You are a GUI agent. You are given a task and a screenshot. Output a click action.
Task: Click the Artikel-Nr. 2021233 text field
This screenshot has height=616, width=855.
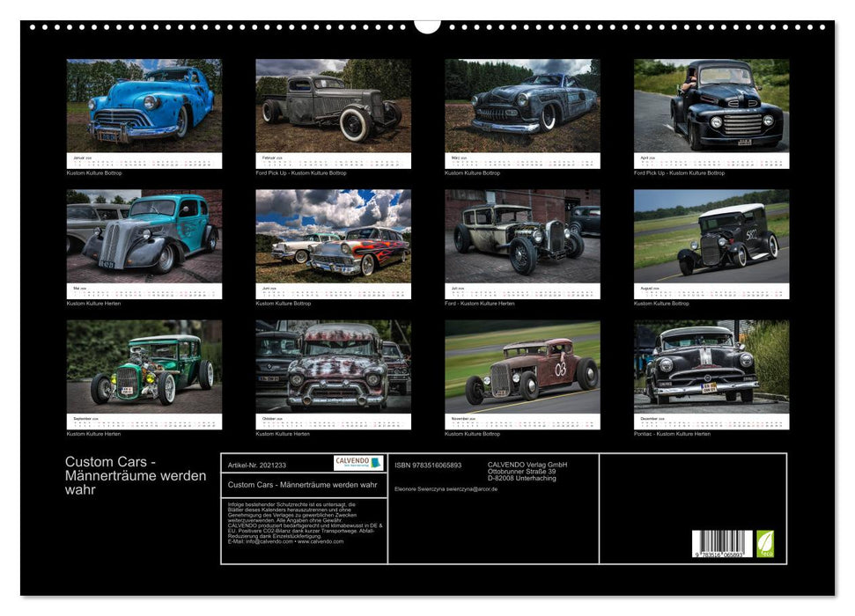(x=257, y=466)
